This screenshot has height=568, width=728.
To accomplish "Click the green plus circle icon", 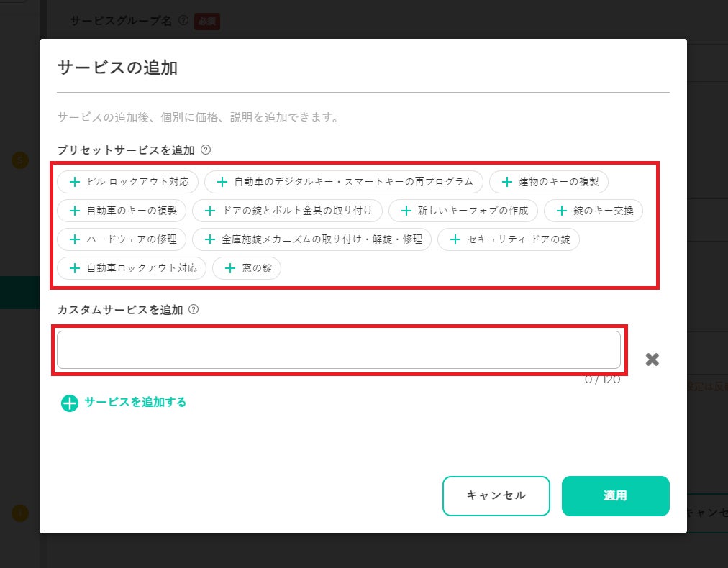I will tap(69, 403).
